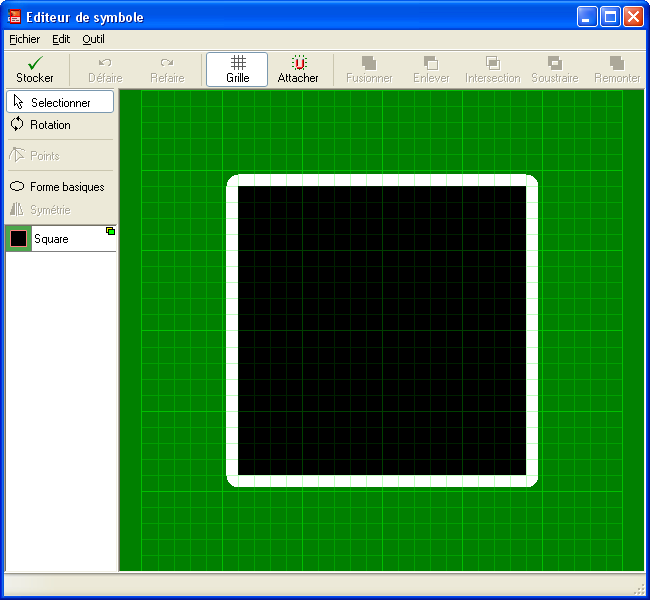Open the Edit menu
The height and width of the screenshot is (600, 650).
click(61, 39)
